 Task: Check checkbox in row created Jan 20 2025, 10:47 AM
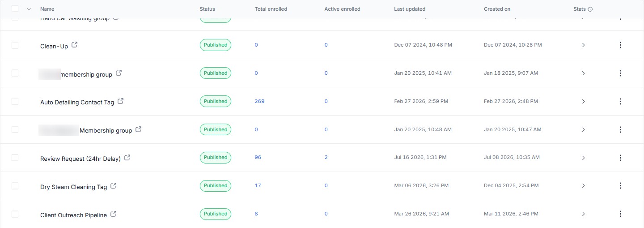click(x=15, y=129)
